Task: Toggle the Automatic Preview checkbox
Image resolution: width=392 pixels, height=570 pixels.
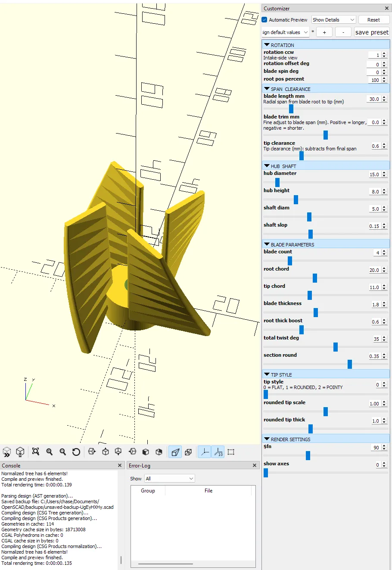Action: [264, 20]
